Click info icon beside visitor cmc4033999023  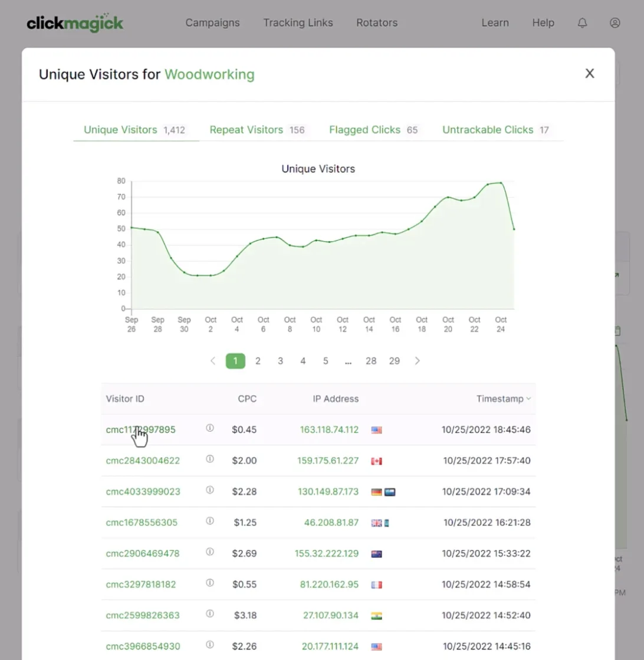point(209,490)
